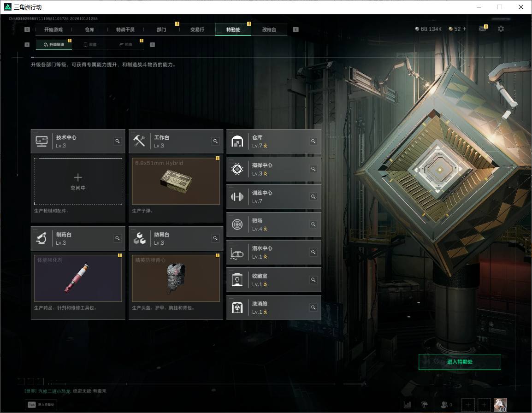Screen dimensions: 532x413
Task: Click the magnifier on 技术中心 panel
Action: tap(118, 141)
